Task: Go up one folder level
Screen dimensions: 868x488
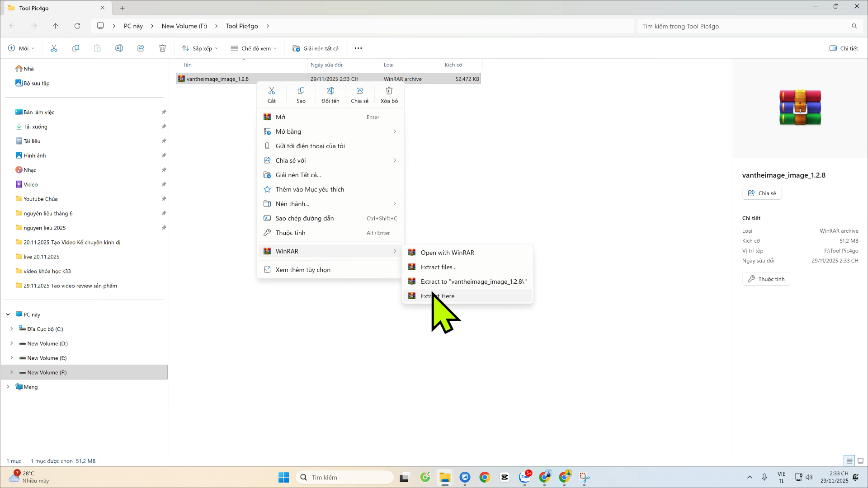Action: 56,26
